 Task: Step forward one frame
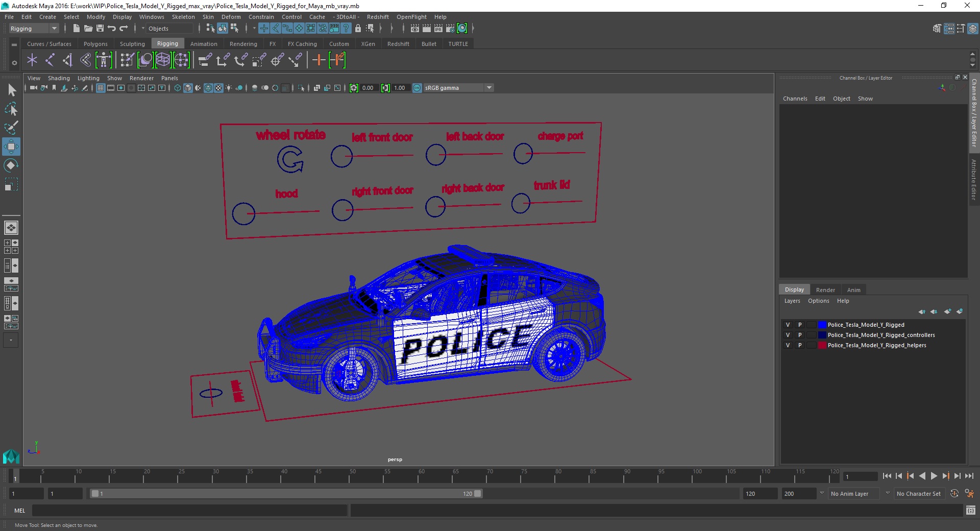(x=958, y=476)
